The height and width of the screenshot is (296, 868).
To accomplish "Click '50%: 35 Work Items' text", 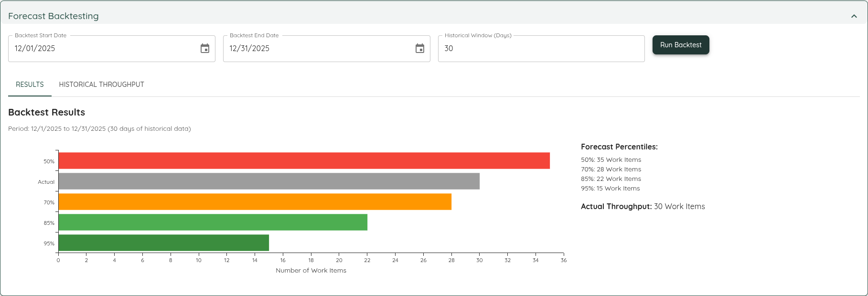I will 611,160.
